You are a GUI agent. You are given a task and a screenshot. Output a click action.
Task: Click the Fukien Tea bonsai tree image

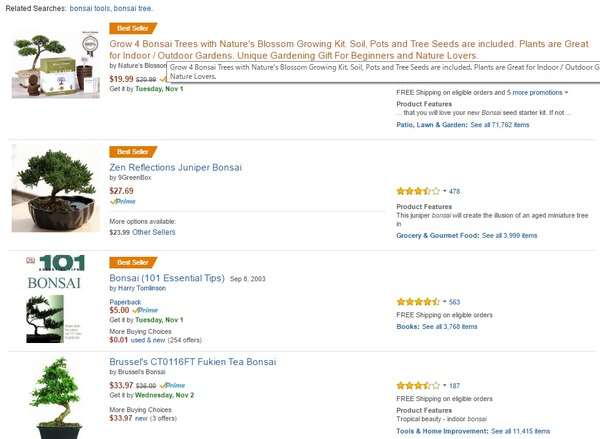click(56, 395)
